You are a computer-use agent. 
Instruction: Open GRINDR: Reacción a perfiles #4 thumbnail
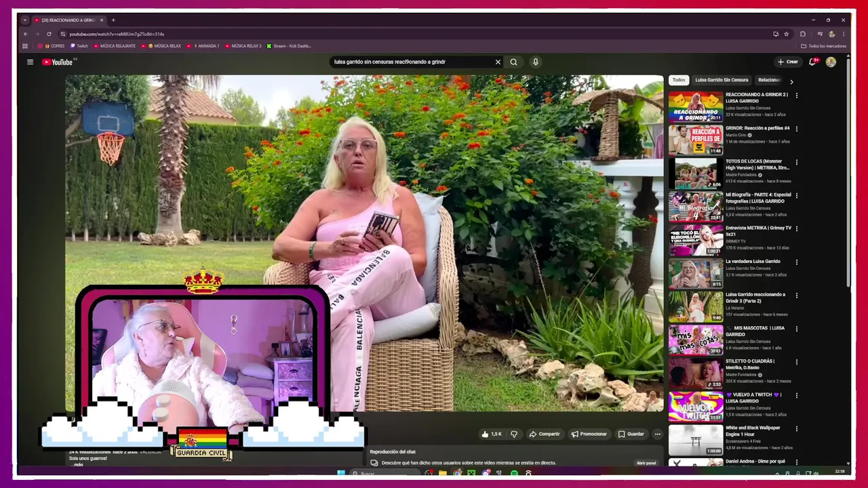[x=696, y=140]
